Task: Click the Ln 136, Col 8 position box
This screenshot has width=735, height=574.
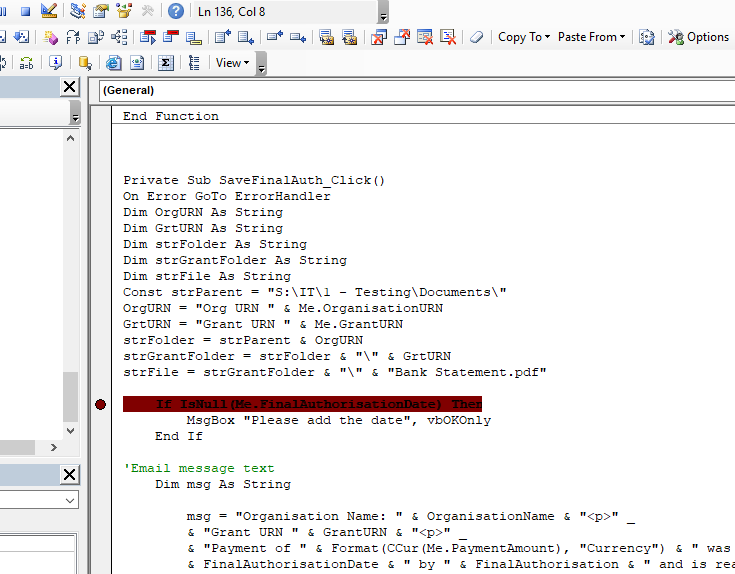Action: coord(286,11)
